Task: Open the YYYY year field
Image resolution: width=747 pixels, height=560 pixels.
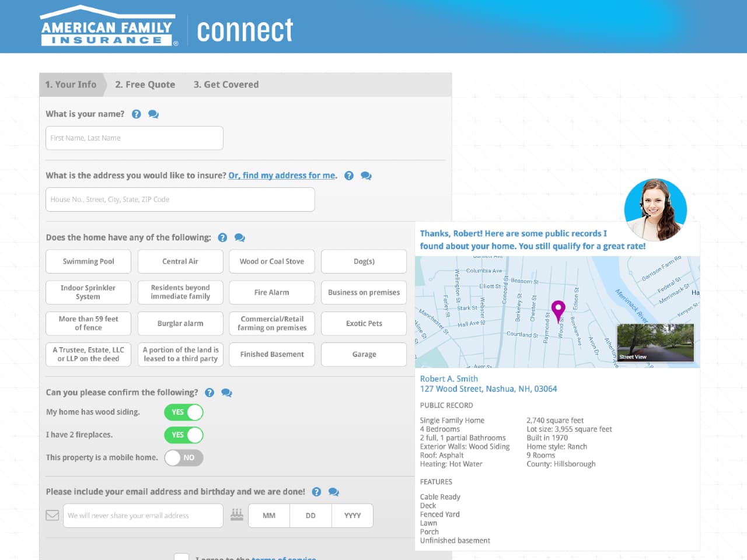Action: point(352,515)
